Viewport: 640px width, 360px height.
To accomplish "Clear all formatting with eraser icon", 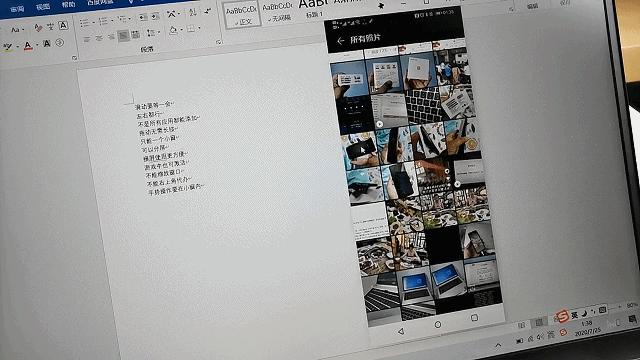I will [x=38, y=28].
